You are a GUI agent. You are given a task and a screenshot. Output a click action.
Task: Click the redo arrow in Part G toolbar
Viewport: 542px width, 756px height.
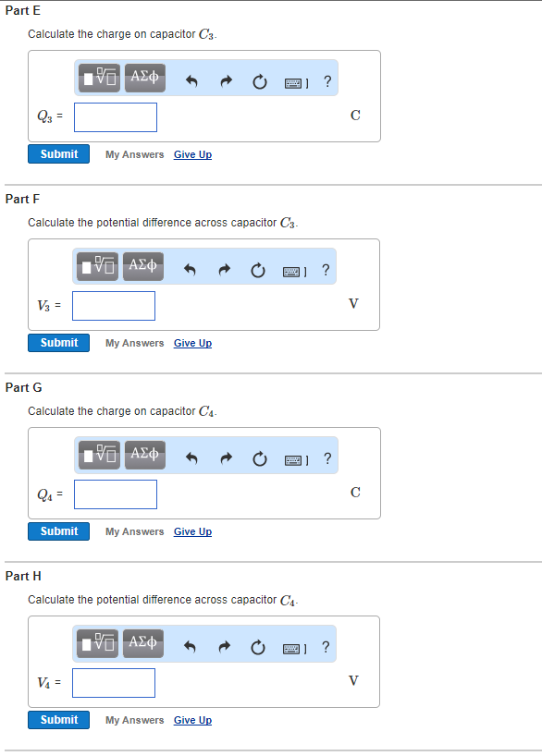[x=226, y=458]
